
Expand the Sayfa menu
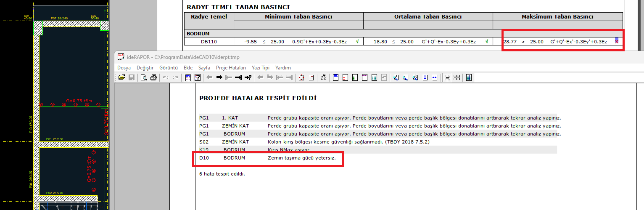[x=204, y=68]
